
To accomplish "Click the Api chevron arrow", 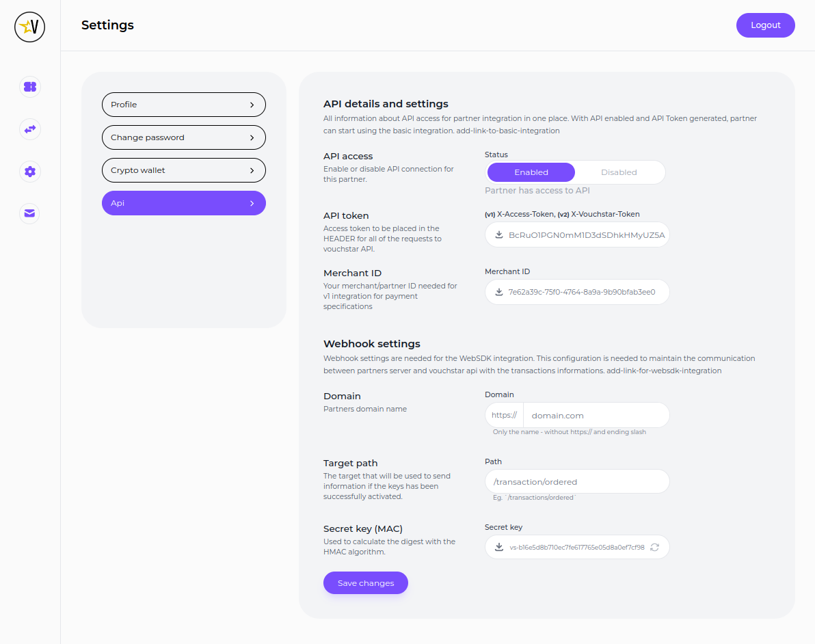I will click(252, 203).
